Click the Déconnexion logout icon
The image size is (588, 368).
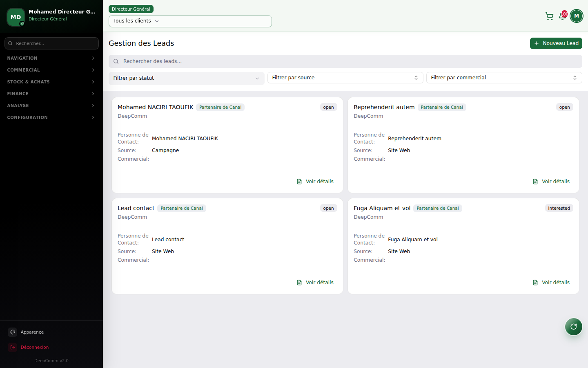point(13,347)
